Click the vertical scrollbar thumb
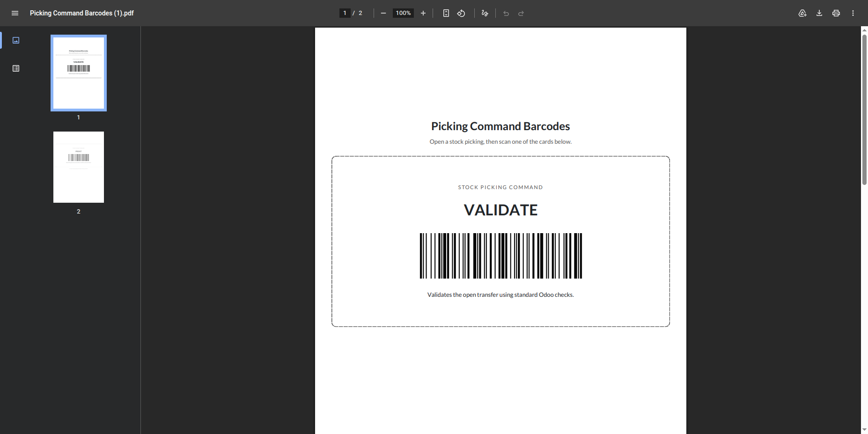 (864, 110)
